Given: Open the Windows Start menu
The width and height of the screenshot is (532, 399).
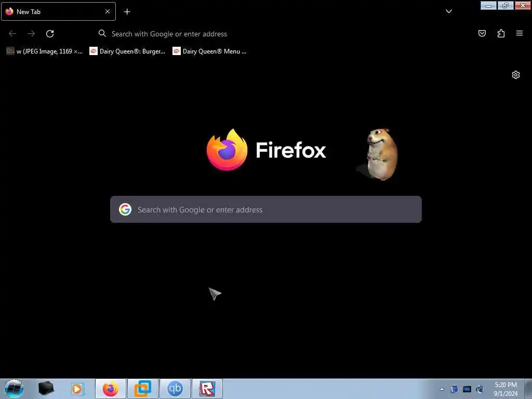Looking at the screenshot, I should (x=14, y=389).
